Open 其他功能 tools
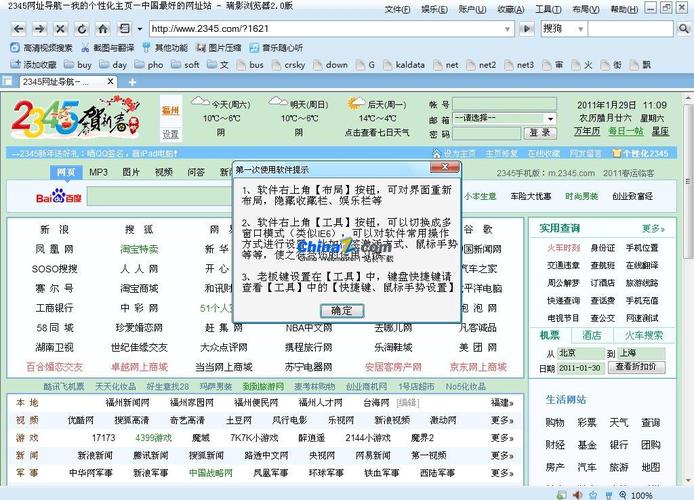Screen dimensions: 694x500 point(165,48)
